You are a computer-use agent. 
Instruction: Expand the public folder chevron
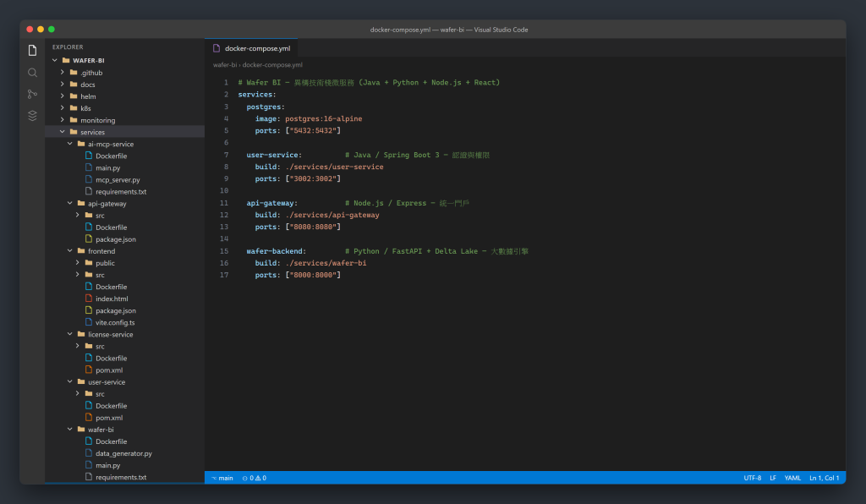[77, 263]
